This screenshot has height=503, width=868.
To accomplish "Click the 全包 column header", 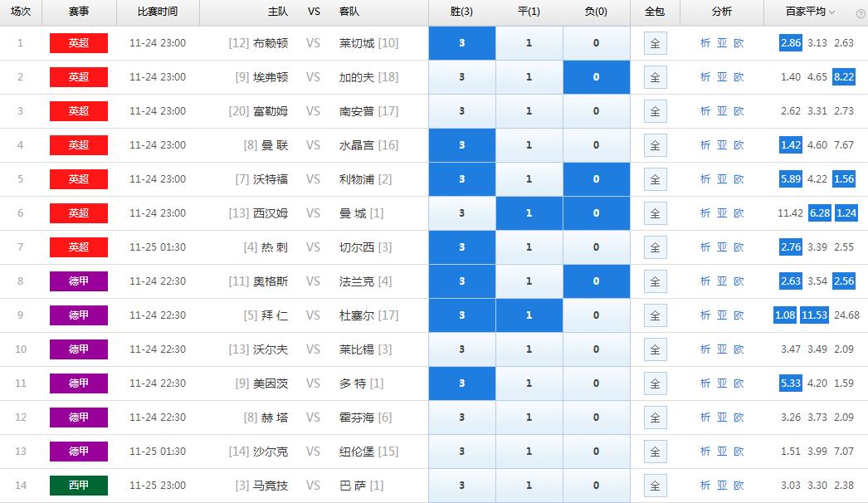I will [x=655, y=12].
